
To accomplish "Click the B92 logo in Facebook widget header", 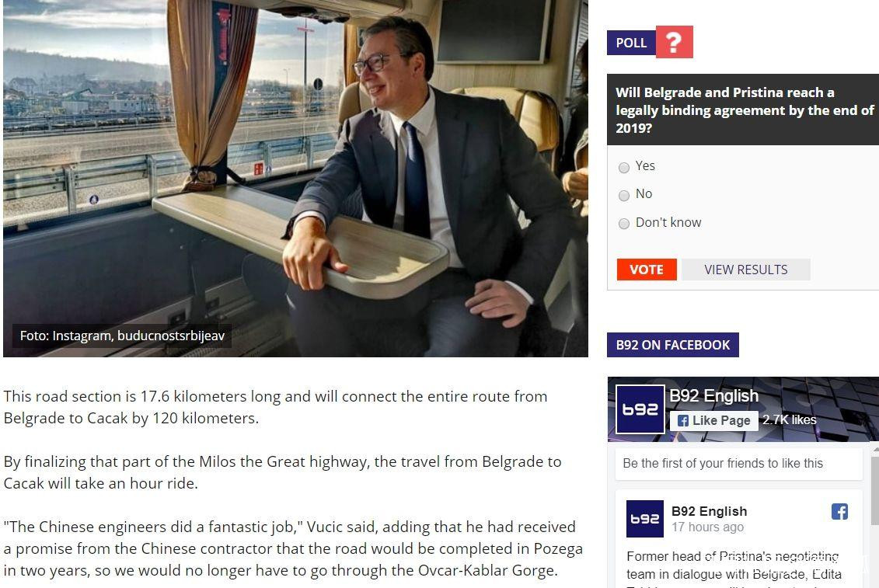I will [x=640, y=410].
